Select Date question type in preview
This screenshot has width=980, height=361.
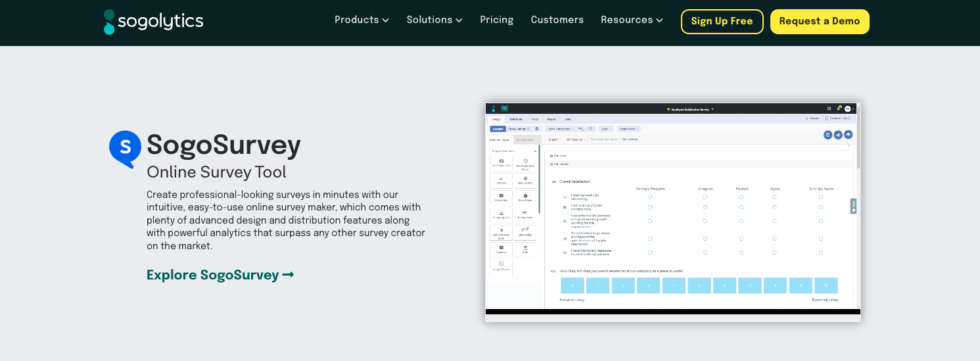click(525, 250)
